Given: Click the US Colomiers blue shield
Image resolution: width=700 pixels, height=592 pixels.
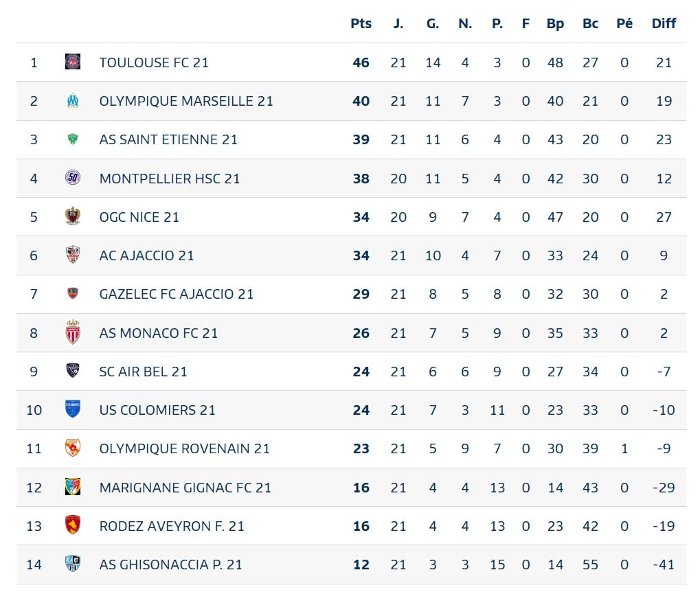Looking at the screenshot, I should [x=73, y=409].
